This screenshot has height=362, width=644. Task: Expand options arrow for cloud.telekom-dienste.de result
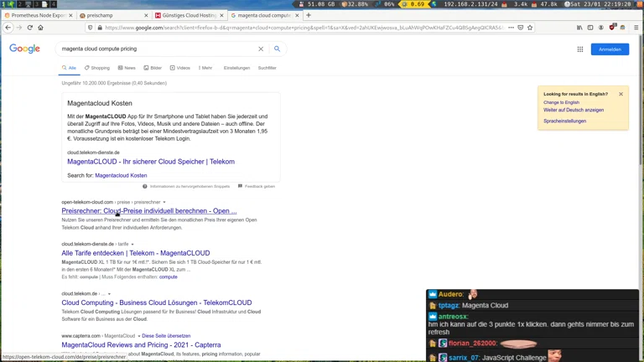tap(132, 244)
